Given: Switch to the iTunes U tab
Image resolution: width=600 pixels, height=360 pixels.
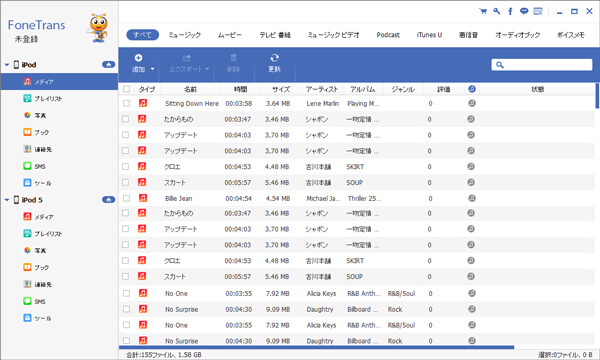Looking at the screenshot, I should click(x=429, y=35).
